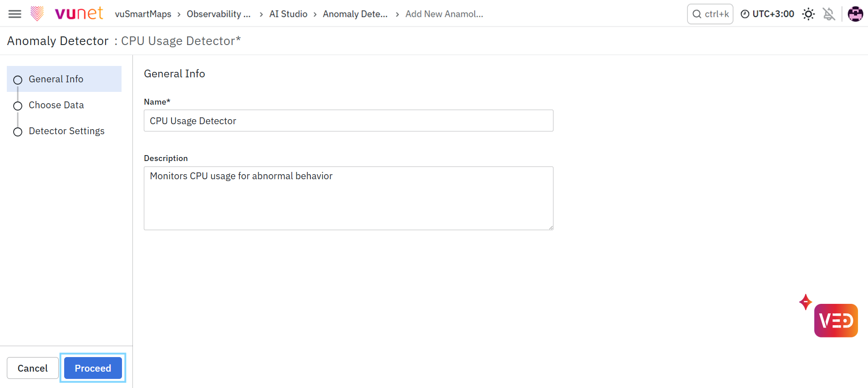868x388 pixels.
Task: Open the UTC+3:00 timezone selector
Action: [x=767, y=14]
